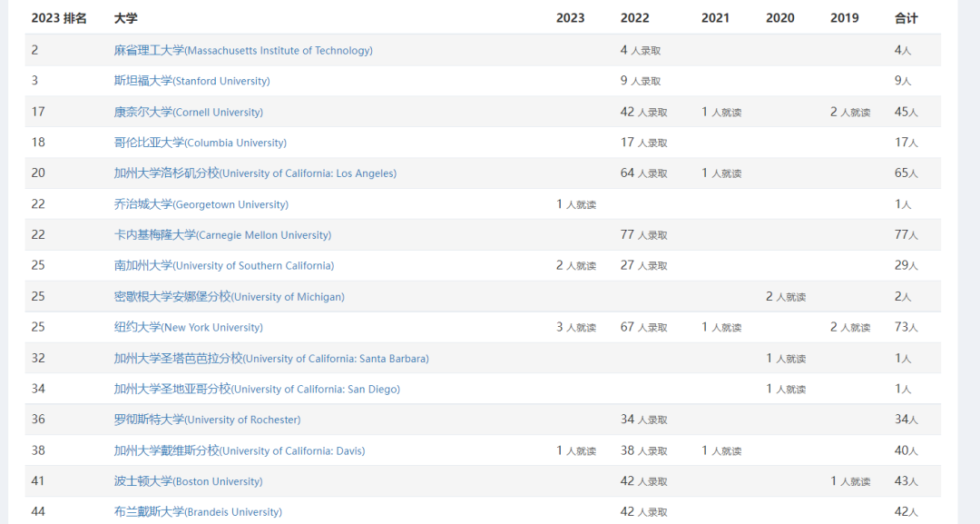The height and width of the screenshot is (524, 980).
Task: Click the 大学 column header
Action: point(125,18)
